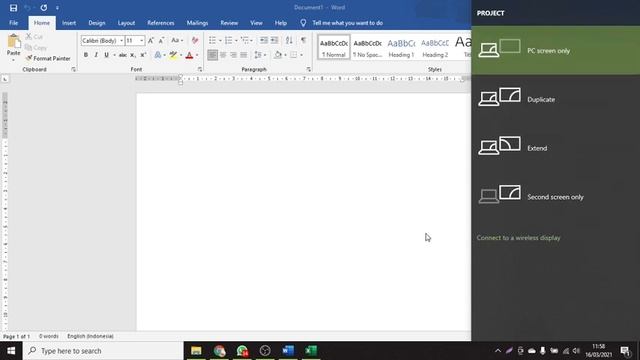Select Second screen only mode
This screenshot has height=360, width=640.
[556, 197]
